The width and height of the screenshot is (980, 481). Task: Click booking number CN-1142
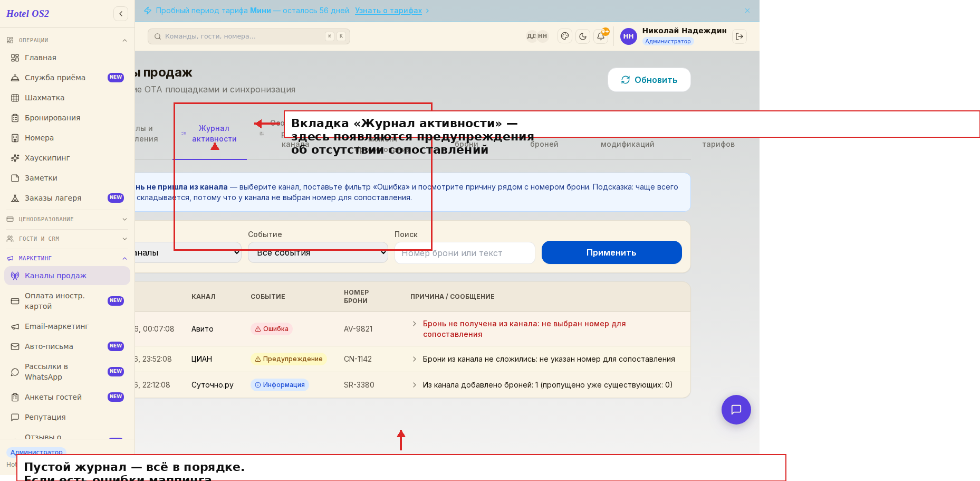pos(358,359)
